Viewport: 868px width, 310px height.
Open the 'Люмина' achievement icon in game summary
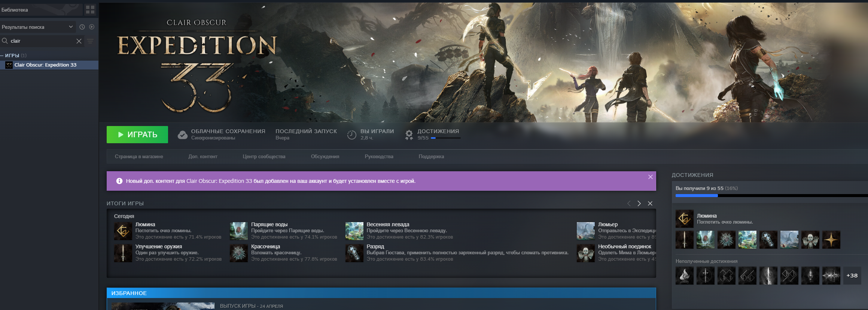pos(123,231)
